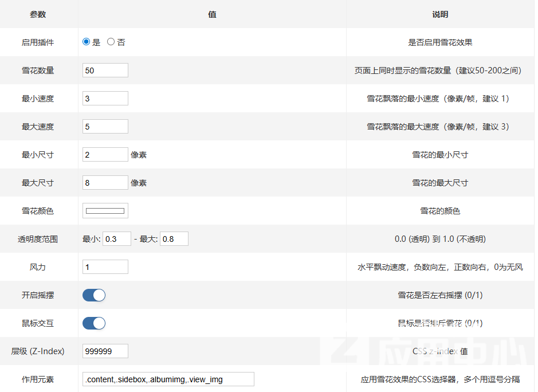Click the 启用插件 row label

[x=38, y=42]
